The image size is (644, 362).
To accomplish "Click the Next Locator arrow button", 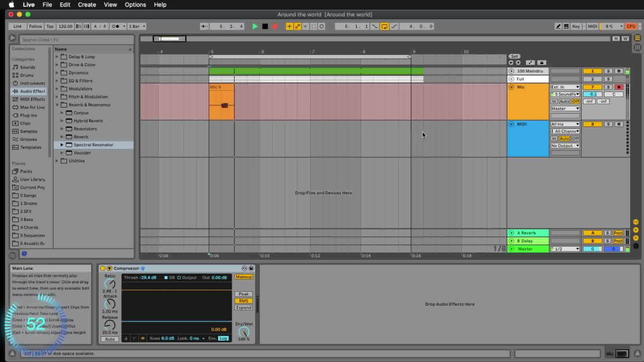I will (x=518, y=63).
